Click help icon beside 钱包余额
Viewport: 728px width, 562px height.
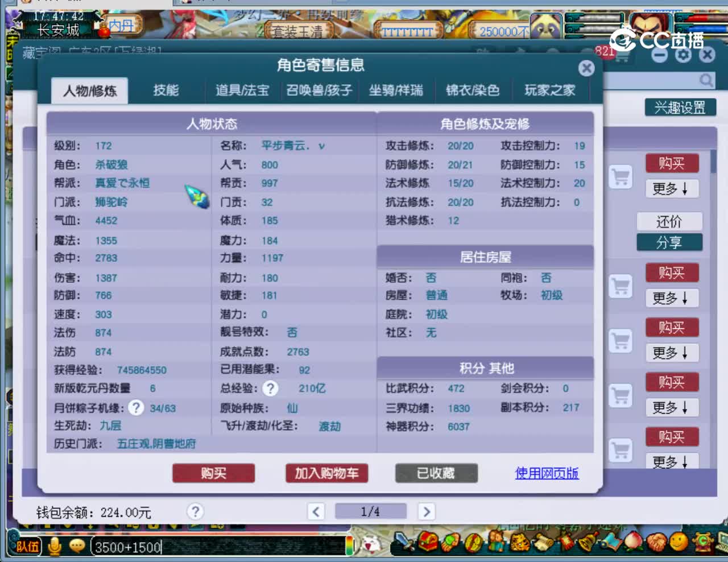coord(195,511)
